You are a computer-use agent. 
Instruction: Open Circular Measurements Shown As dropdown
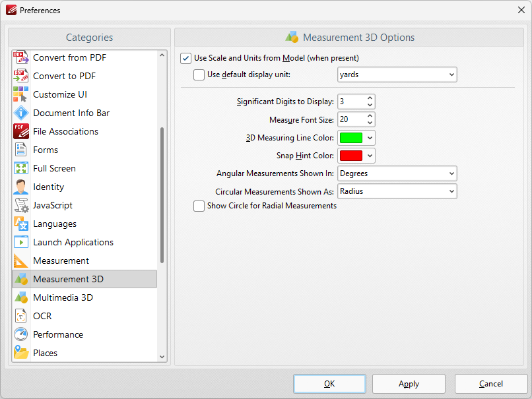click(397, 191)
